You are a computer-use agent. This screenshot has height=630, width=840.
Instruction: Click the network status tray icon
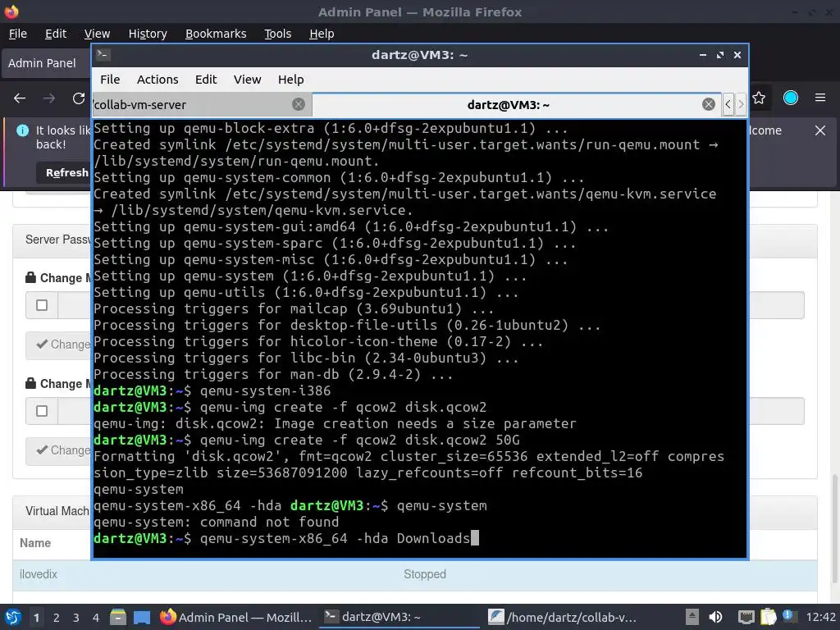[x=746, y=618]
